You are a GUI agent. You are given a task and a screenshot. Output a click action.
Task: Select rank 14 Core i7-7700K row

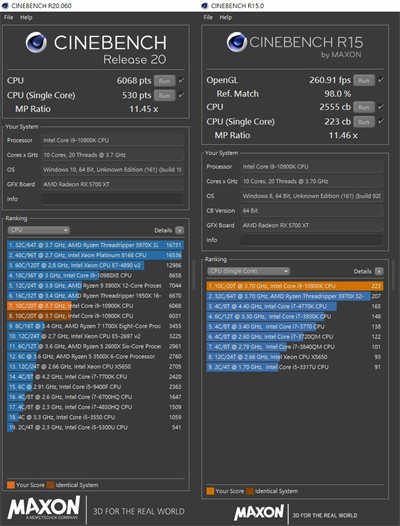tap(95, 377)
